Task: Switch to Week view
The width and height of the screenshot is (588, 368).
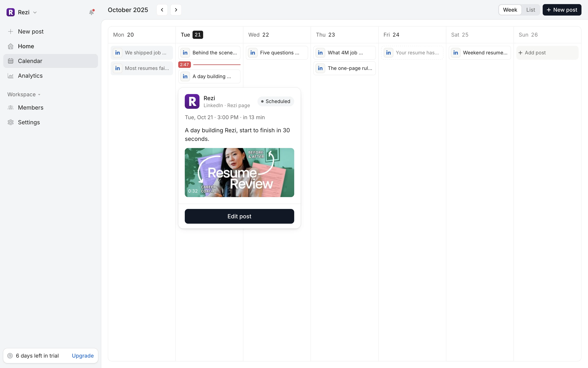Action: [x=510, y=10]
